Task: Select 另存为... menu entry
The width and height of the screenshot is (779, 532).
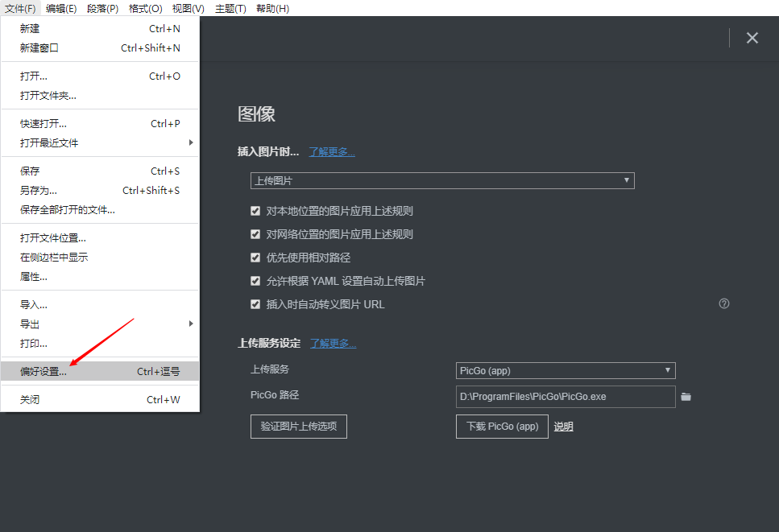Action: click(100, 191)
